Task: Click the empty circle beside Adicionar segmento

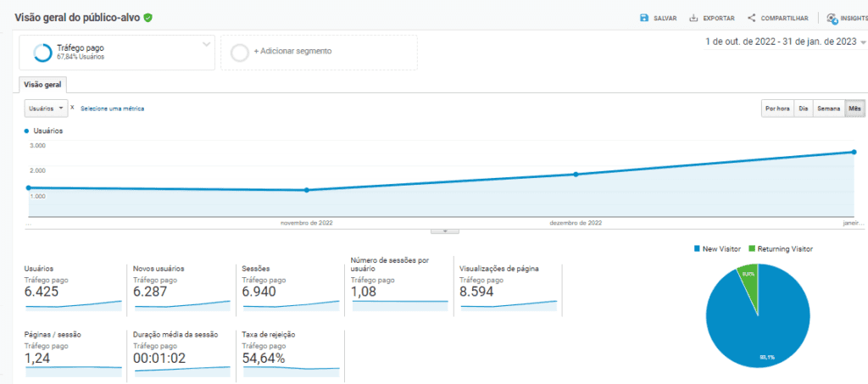Action: (240, 52)
